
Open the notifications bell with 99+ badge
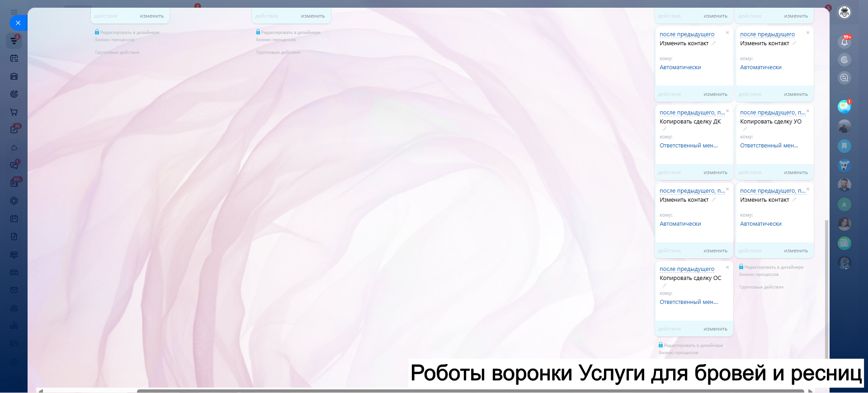pos(844,42)
